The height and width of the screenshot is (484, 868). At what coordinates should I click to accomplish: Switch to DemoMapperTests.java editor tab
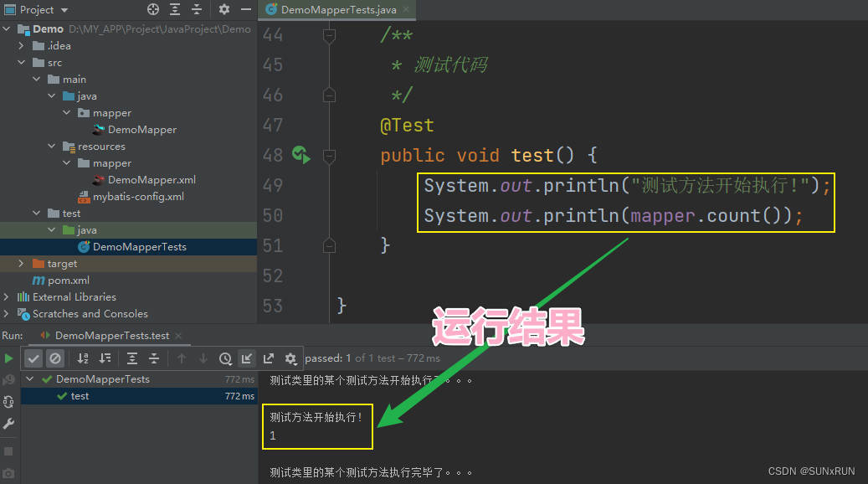coord(338,9)
